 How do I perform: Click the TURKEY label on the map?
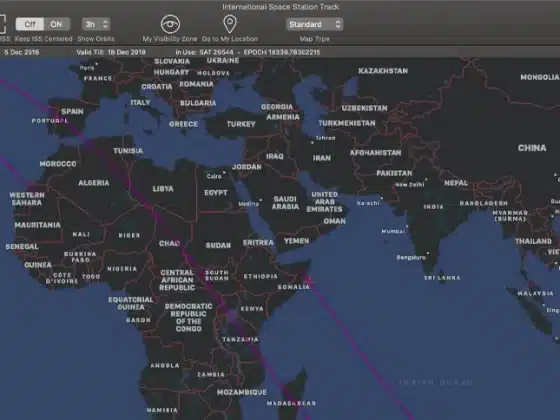coord(241,124)
